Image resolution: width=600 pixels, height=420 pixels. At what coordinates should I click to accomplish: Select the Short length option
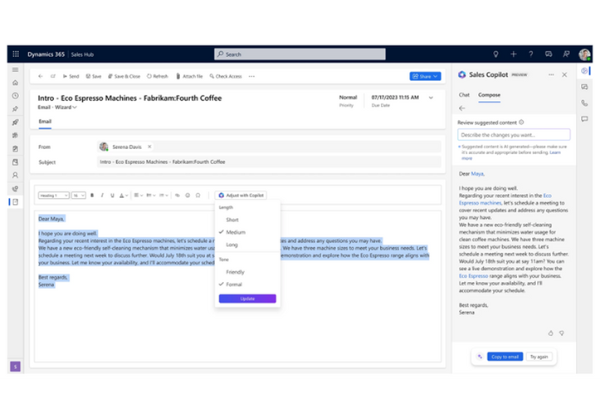232,219
